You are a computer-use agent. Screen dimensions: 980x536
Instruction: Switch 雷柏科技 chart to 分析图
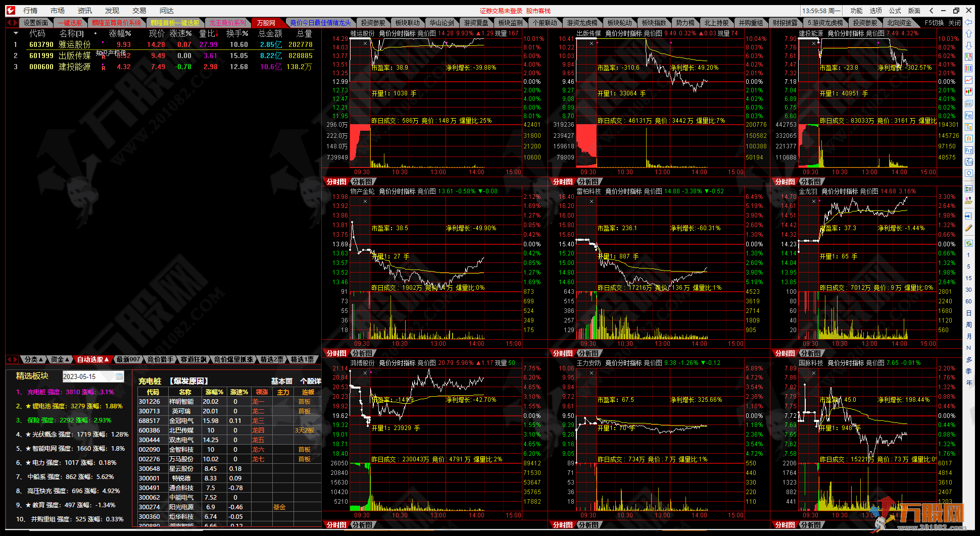pos(589,353)
